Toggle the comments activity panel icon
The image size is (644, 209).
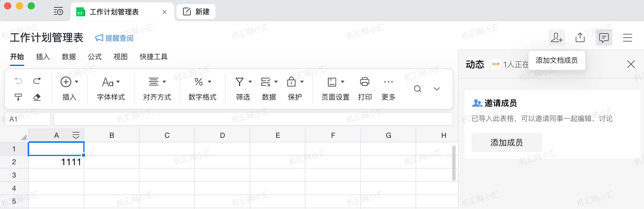pyautogui.click(x=604, y=38)
